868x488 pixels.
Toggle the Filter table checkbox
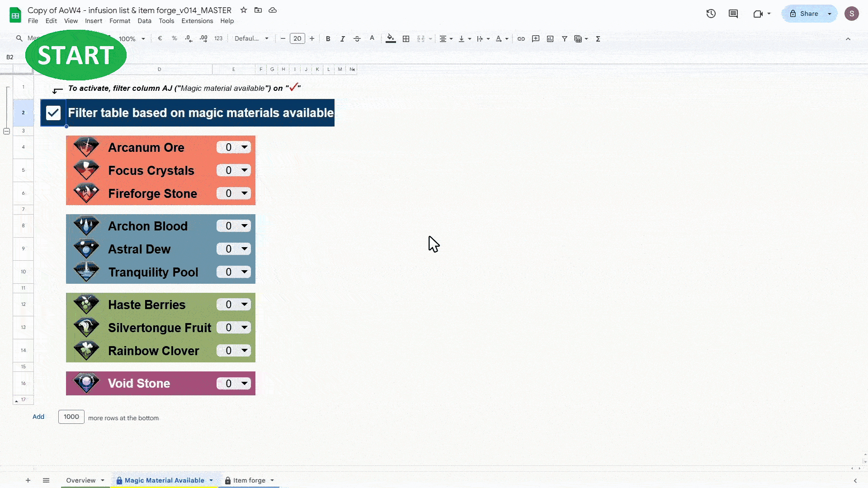click(x=53, y=113)
